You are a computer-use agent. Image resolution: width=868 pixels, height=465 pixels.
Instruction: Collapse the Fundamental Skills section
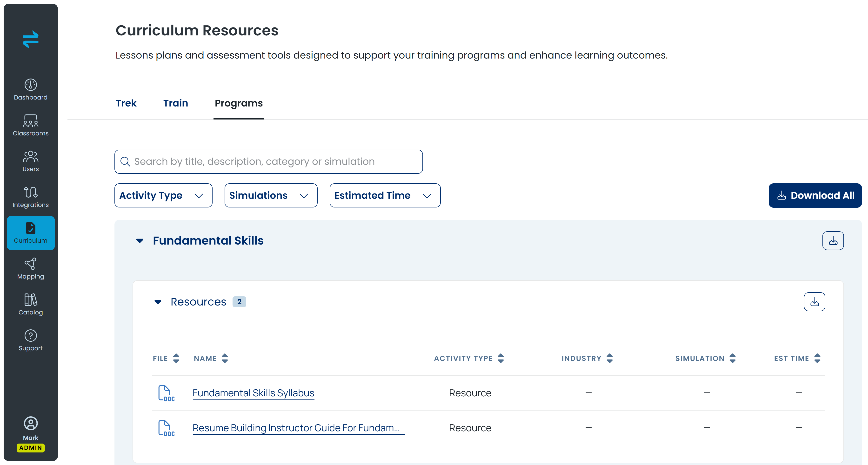pos(140,241)
